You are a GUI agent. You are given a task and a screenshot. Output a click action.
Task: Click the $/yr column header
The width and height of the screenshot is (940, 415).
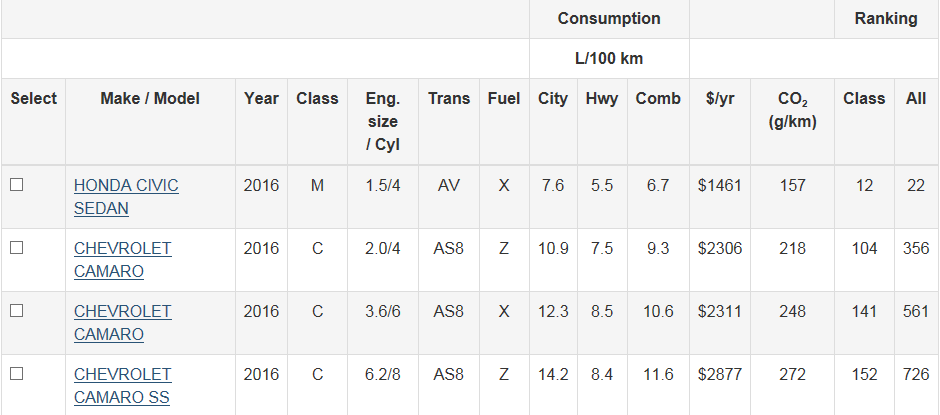(720, 99)
